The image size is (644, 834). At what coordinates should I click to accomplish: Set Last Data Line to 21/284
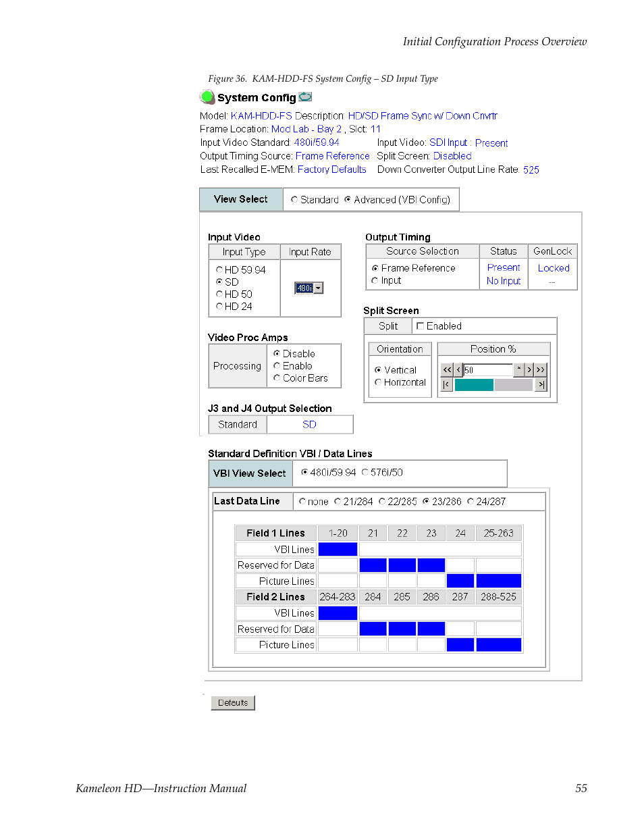338,501
